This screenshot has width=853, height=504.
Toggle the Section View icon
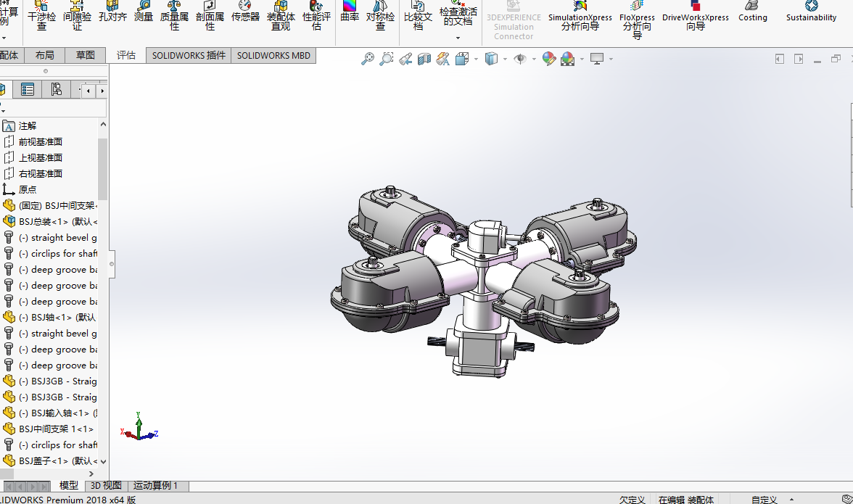point(424,59)
